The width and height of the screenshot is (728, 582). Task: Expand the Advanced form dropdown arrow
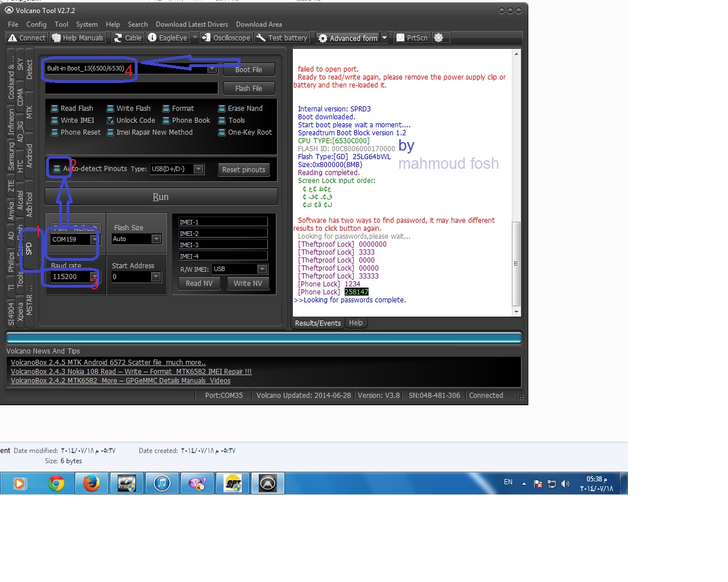point(384,38)
